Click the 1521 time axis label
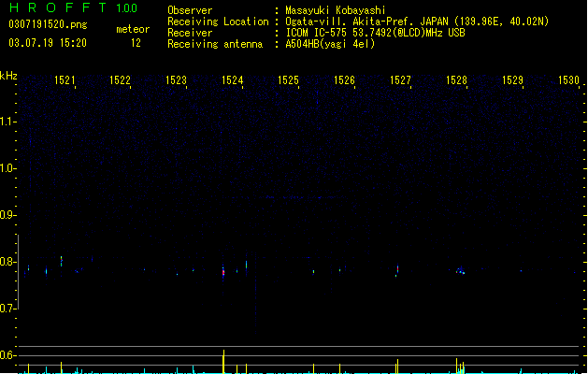 [x=65, y=80]
